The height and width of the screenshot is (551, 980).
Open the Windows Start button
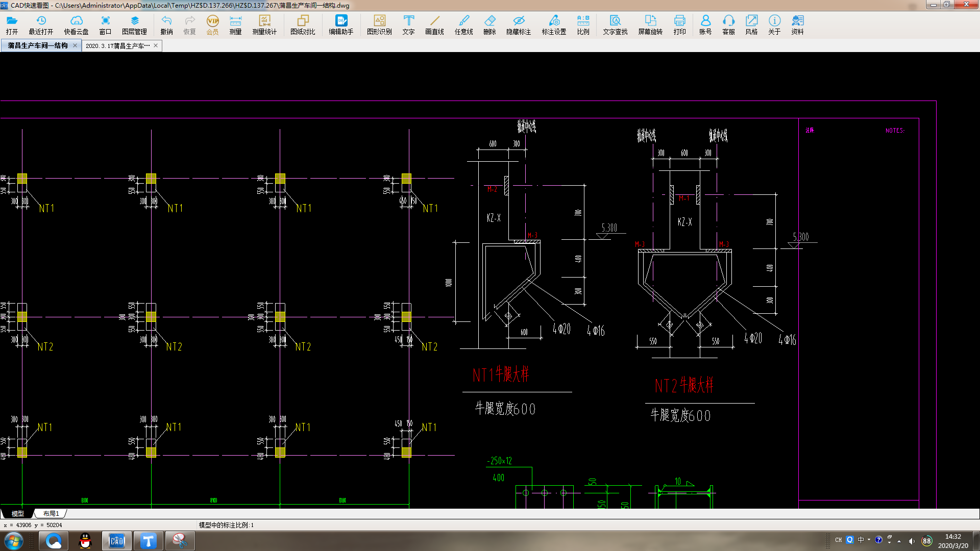pyautogui.click(x=14, y=541)
